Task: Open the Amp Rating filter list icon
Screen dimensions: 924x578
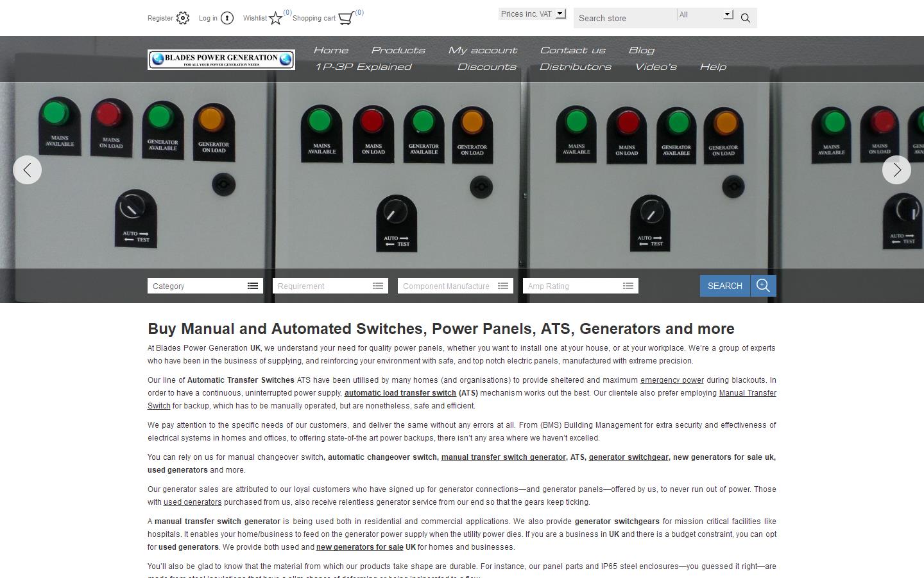Action: click(x=627, y=285)
